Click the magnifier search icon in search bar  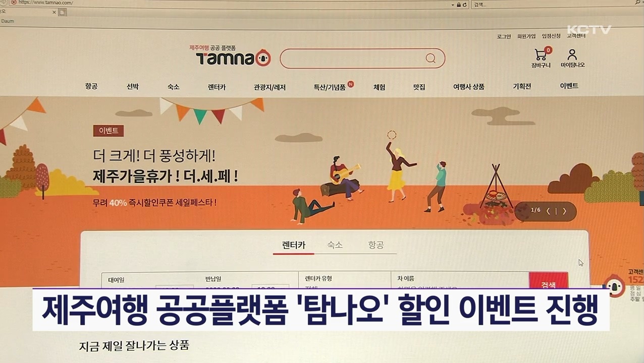coord(430,58)
